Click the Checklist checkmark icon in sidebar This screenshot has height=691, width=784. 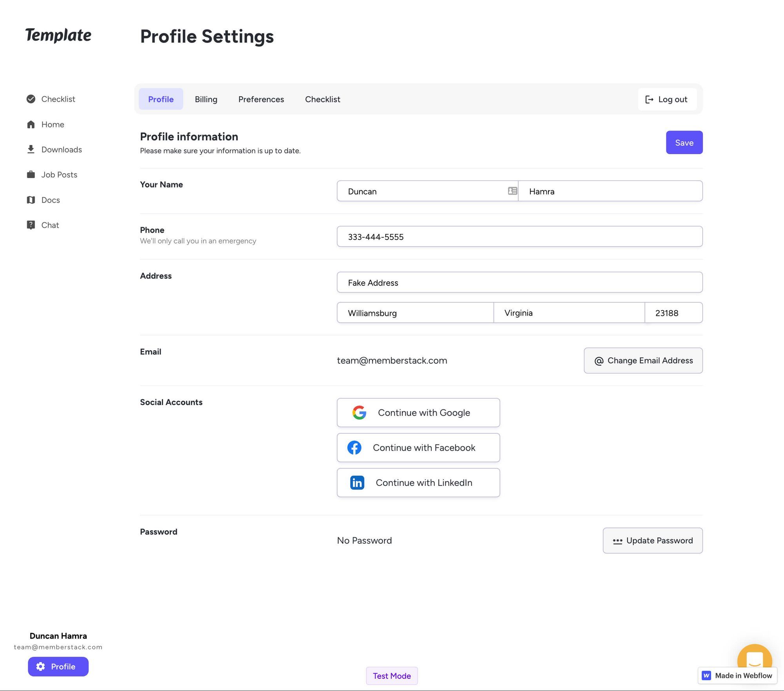click(x=31, y=99)
